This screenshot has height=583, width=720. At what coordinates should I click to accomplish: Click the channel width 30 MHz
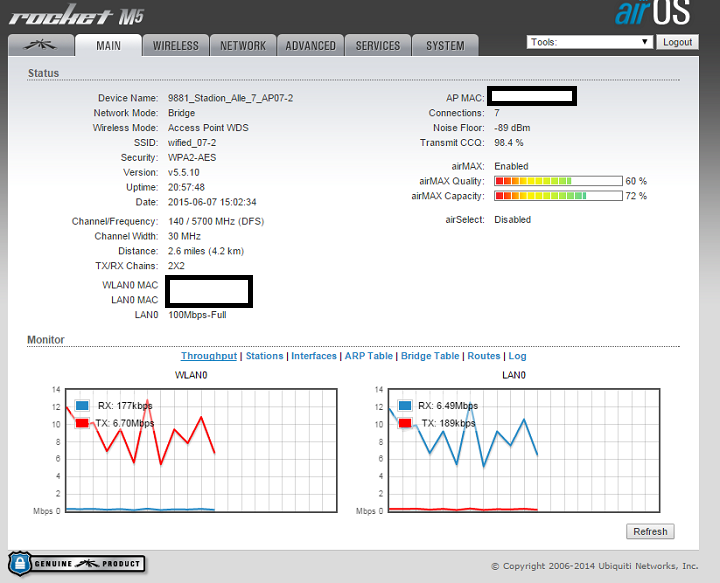click(184, 236)
